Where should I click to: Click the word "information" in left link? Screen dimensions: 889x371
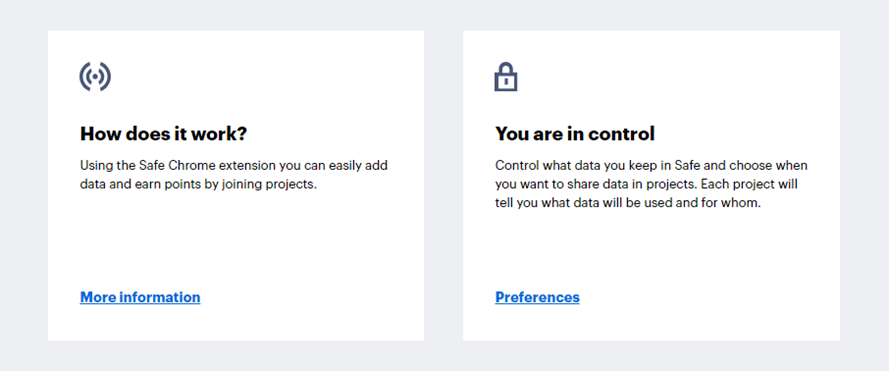pyautogui.click(x=159, y=297)
